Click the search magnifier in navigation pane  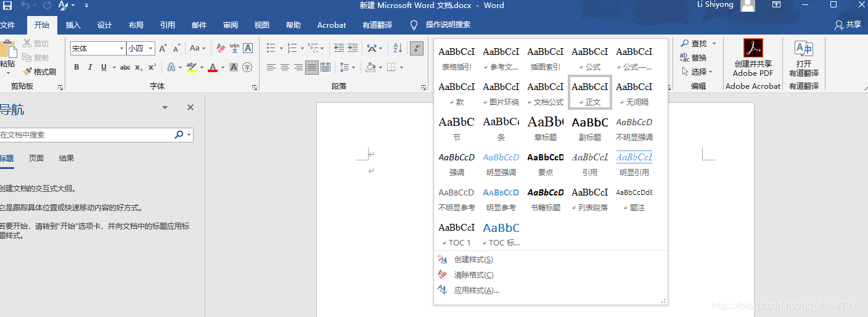click(x=179, y=134)
